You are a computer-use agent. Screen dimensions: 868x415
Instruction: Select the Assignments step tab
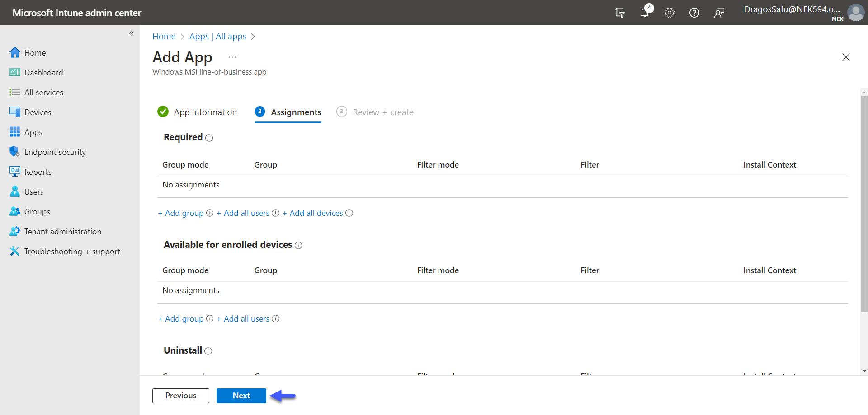pyautogui.click(x=288, y=112)
